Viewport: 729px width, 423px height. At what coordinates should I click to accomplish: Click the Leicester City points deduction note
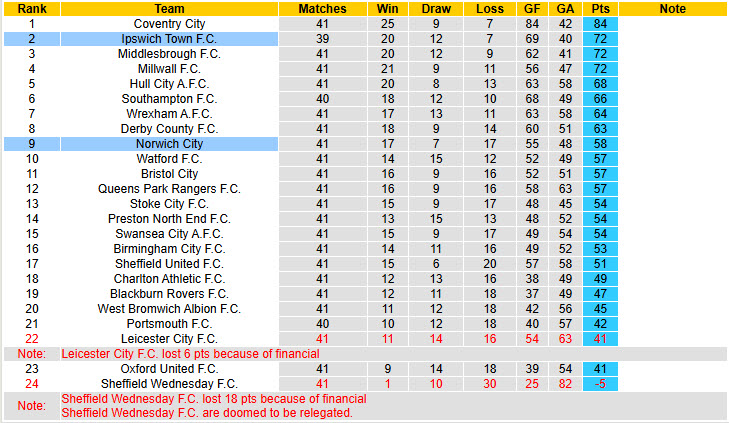click(x=189, y=354)
